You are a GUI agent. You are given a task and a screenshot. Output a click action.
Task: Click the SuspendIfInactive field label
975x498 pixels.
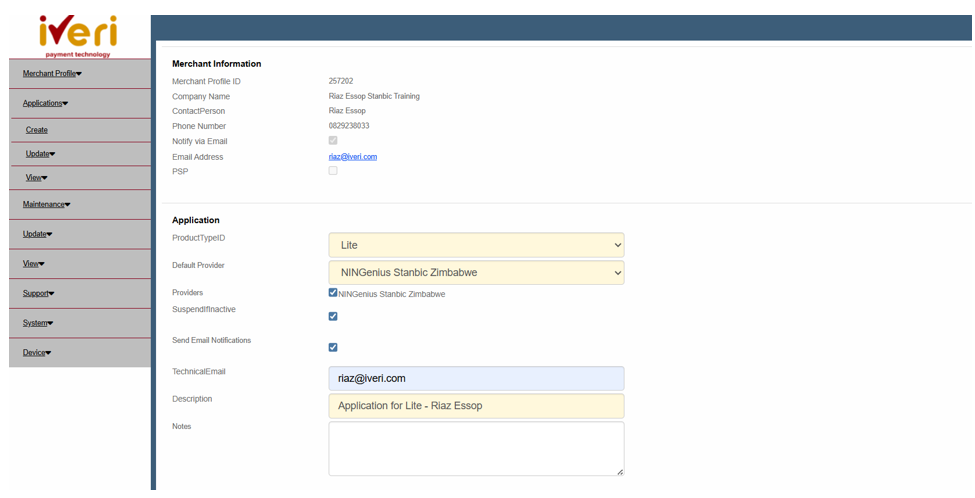coord(204,309)
